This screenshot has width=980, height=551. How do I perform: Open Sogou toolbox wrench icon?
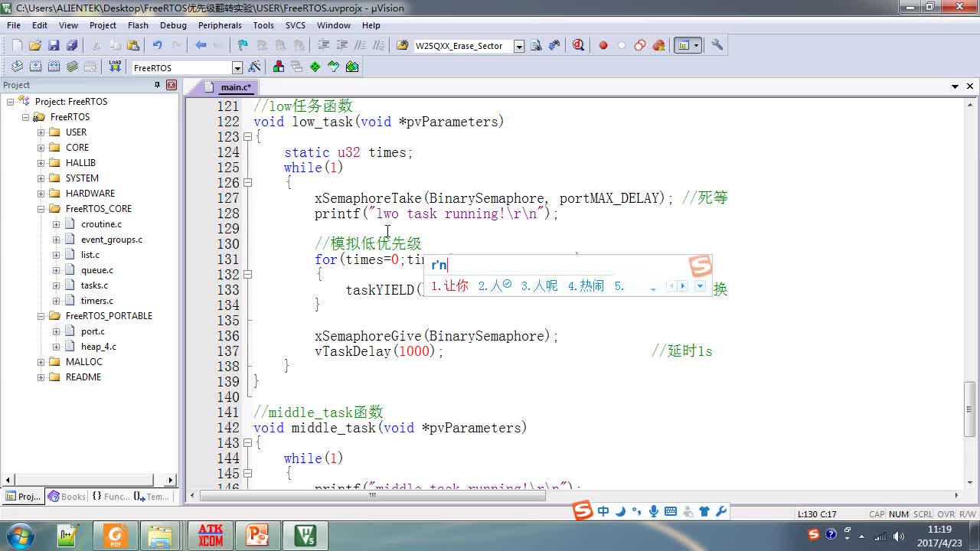[721, 511]
